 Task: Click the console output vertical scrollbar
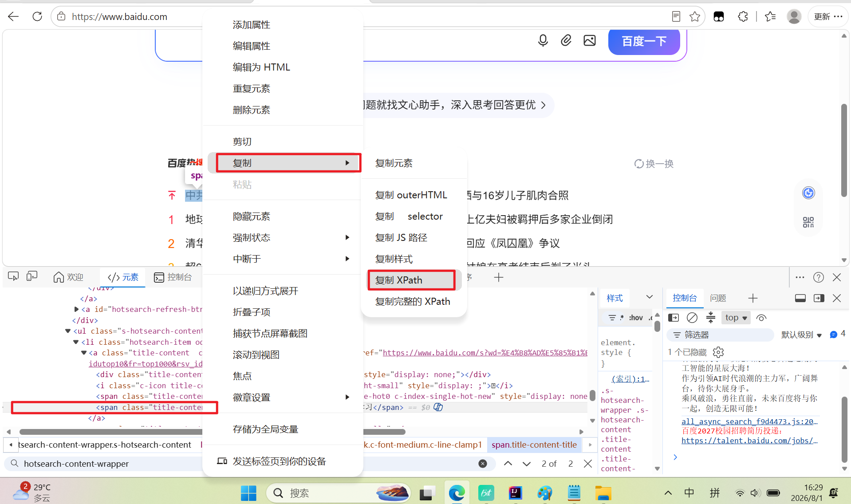844,429
